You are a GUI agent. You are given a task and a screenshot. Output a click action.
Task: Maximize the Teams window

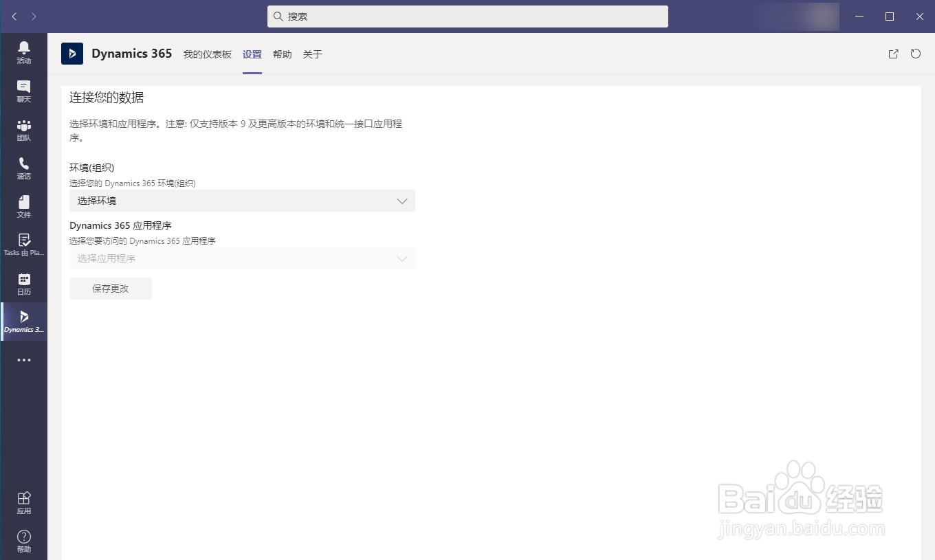pos(890,16)
